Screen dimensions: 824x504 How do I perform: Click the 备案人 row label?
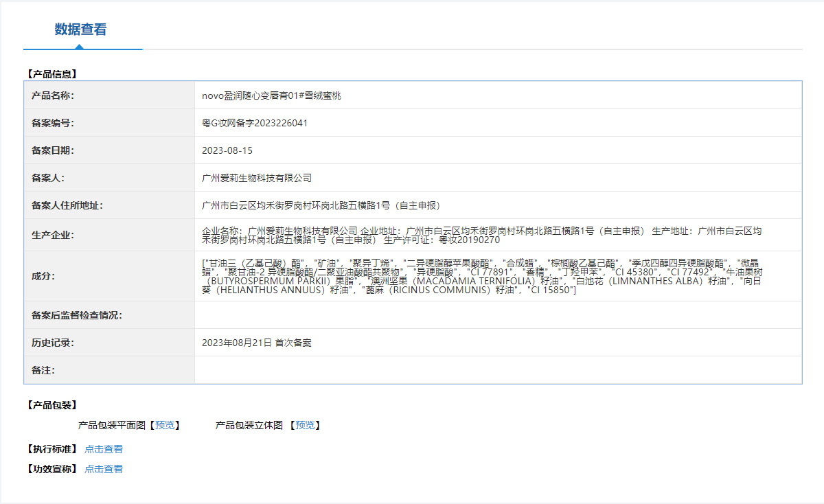pos(48,178)
